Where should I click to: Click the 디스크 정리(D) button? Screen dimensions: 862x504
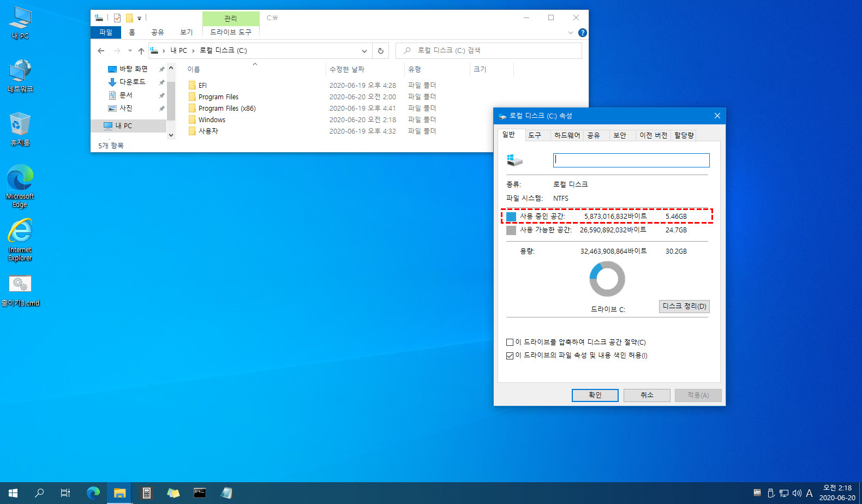pyautogui.click(x=684, y=307)
